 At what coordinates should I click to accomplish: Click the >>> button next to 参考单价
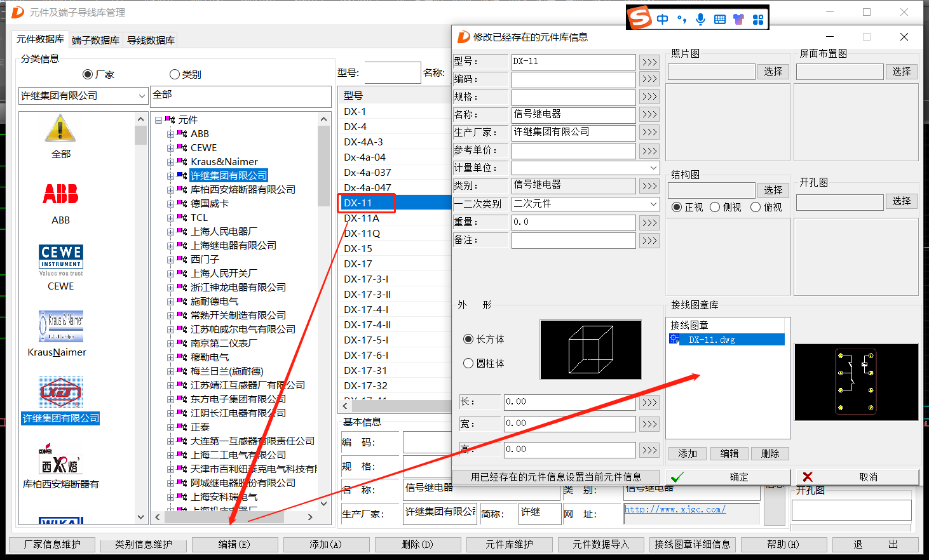[649, 150]
